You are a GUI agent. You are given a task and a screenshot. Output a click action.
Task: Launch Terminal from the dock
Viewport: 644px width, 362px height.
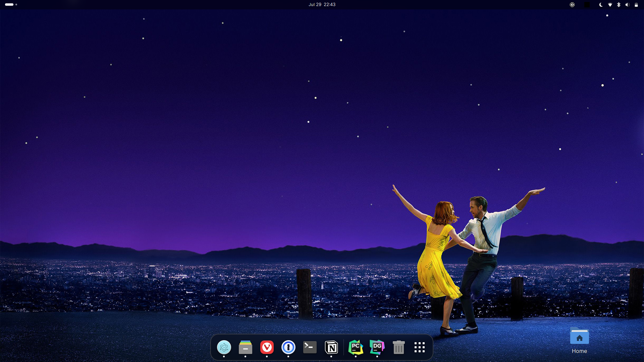310,347
